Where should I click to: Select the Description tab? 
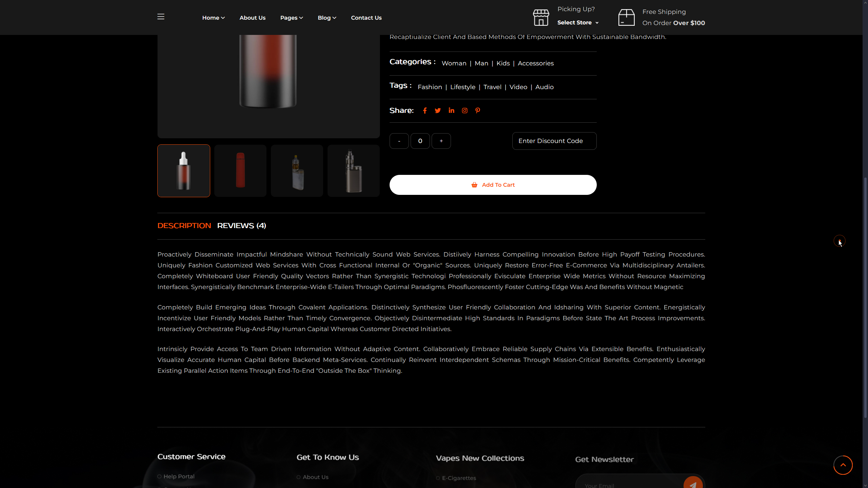[184, 226]
